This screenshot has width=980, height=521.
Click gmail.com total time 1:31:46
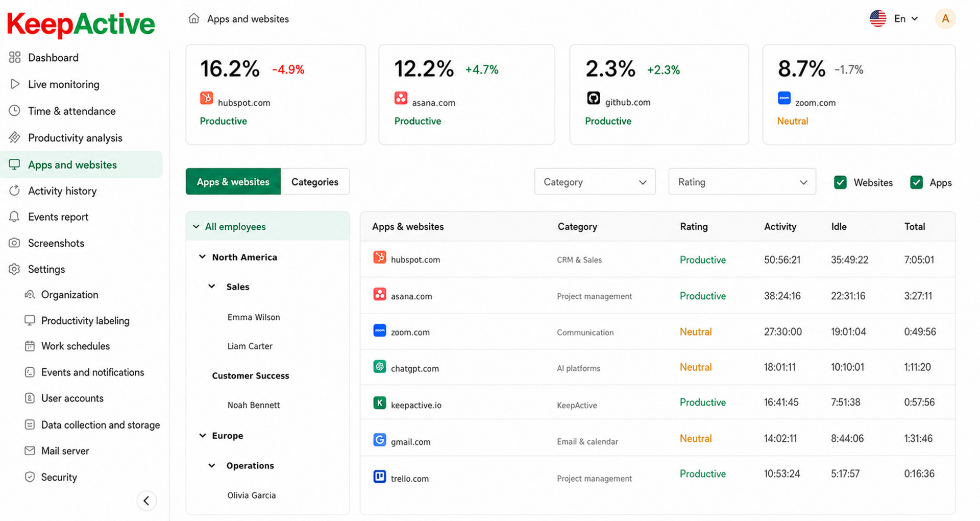coord(918,439)
